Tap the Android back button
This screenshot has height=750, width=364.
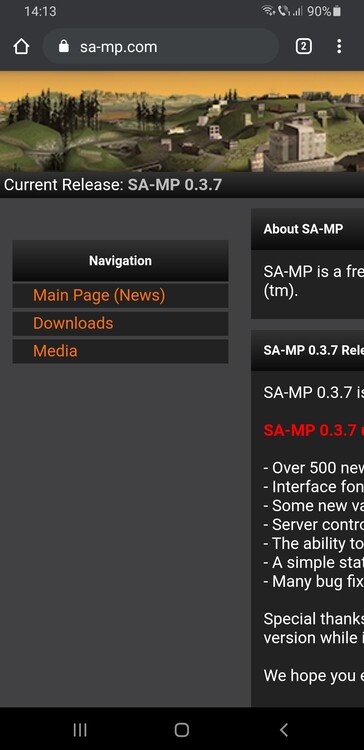284,729
